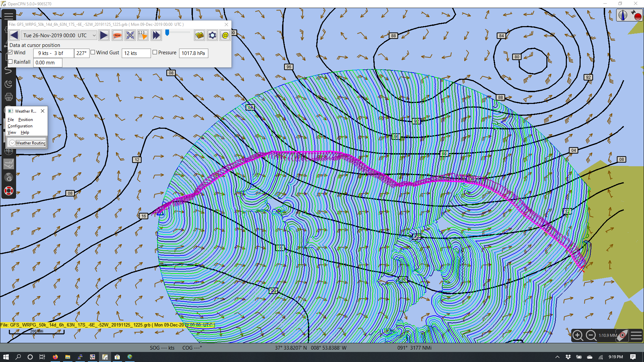Step to previous GRIB time record
The height and width of the screenshot is (362, 644).
pyautogui.click(x=14, y=35)
